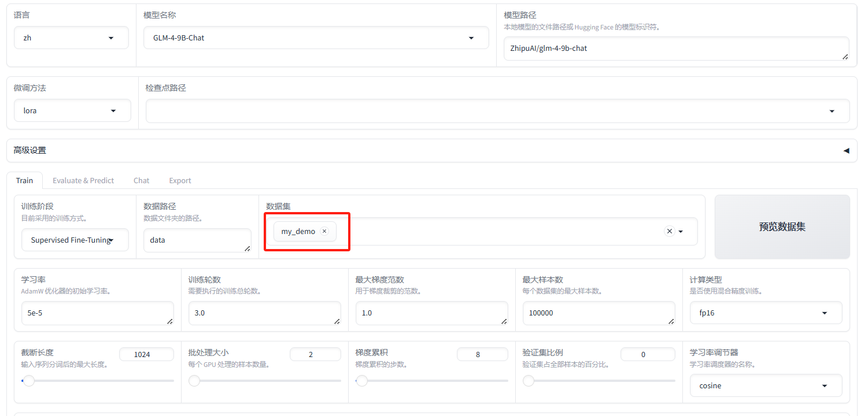This screenshot has height=416, width=868.
Task: Open the 学习率调节器 cosine dropdown
Action: (x=824, y=386)
